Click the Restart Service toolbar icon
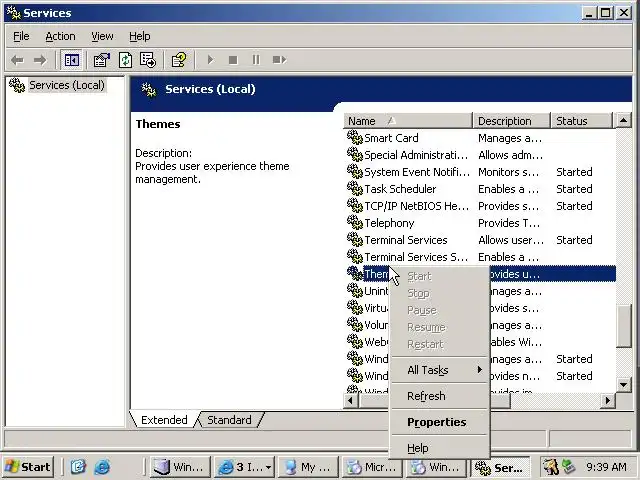This screenshot has height=480, width=640. [279, 60]
